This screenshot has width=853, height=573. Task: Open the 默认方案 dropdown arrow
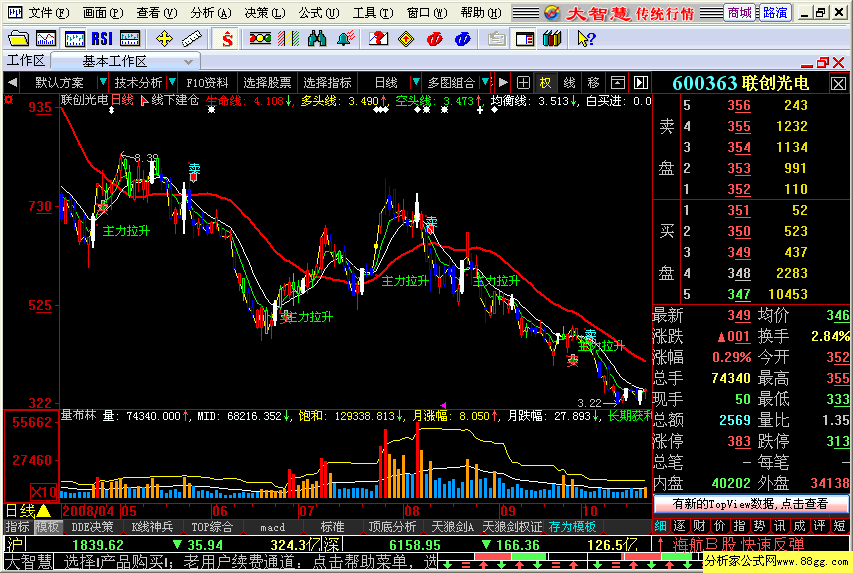pyautogui.click(x=102, y=82)
